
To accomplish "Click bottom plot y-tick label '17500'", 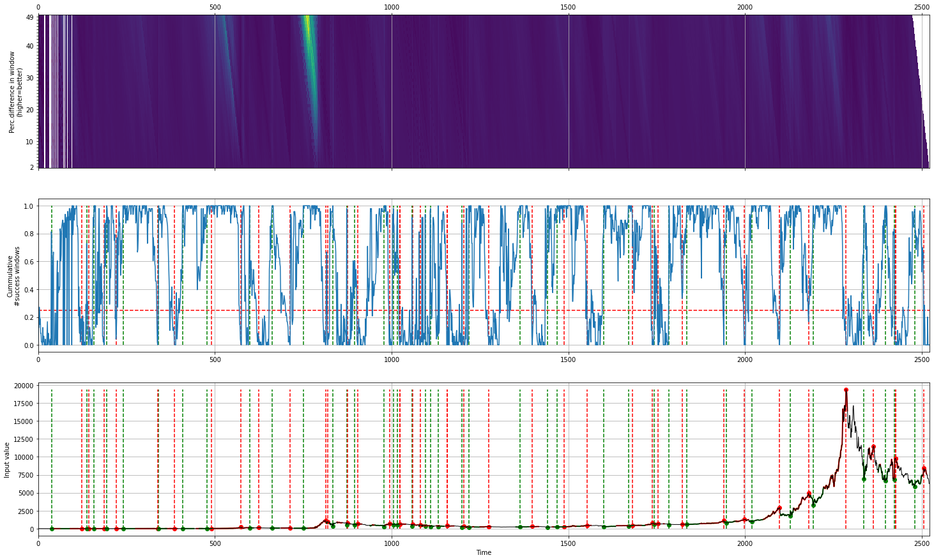I will [24, 403].
